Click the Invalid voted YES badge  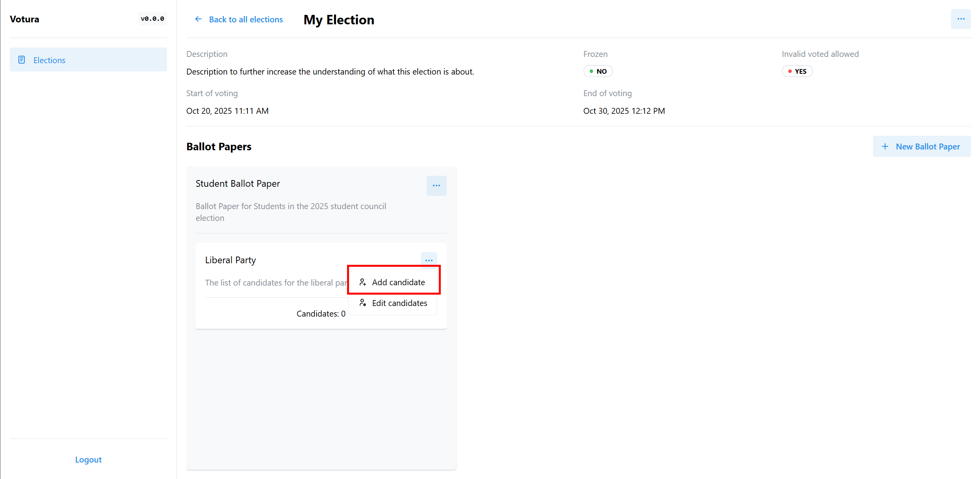pos(797,71)
